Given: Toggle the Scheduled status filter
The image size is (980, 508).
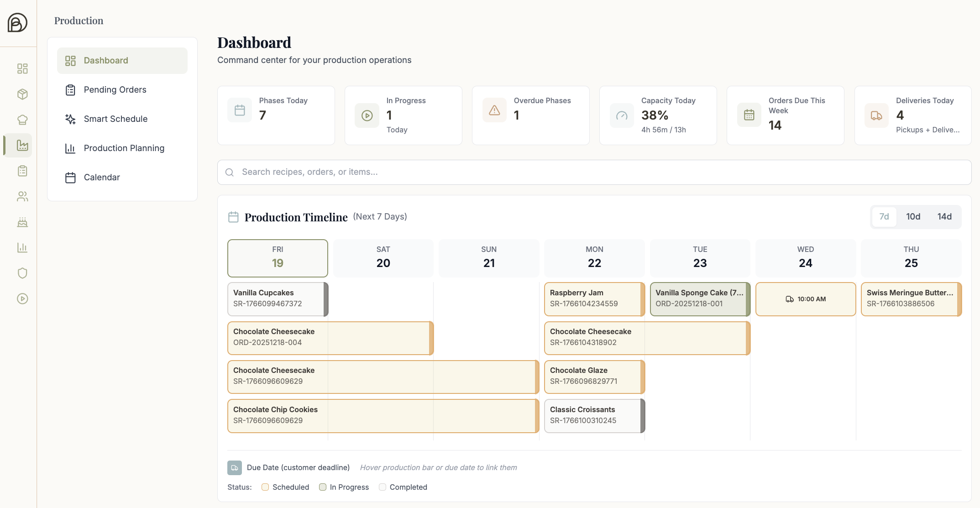Looking at the screenshot, I should [x=265, y=487].
